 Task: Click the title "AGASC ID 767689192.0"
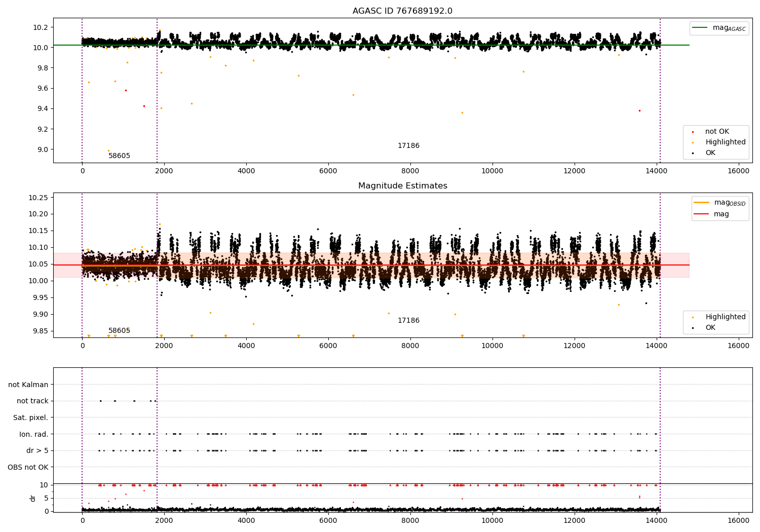point(403,11)
